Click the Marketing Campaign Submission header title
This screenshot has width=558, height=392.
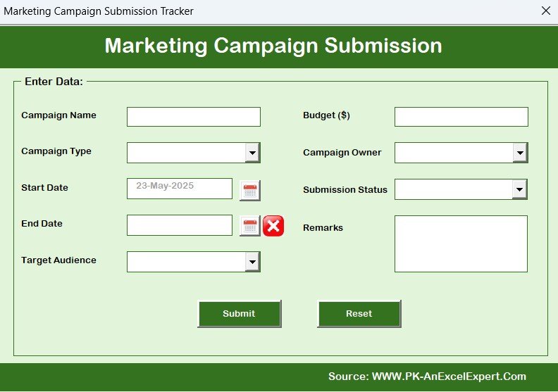coord(273,46)
